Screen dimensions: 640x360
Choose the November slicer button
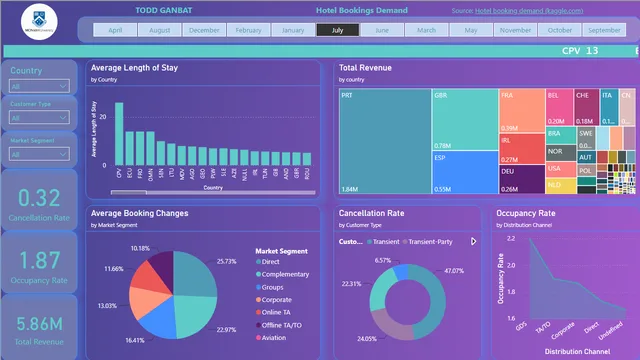pyautogui.click(x=516, y=30)
